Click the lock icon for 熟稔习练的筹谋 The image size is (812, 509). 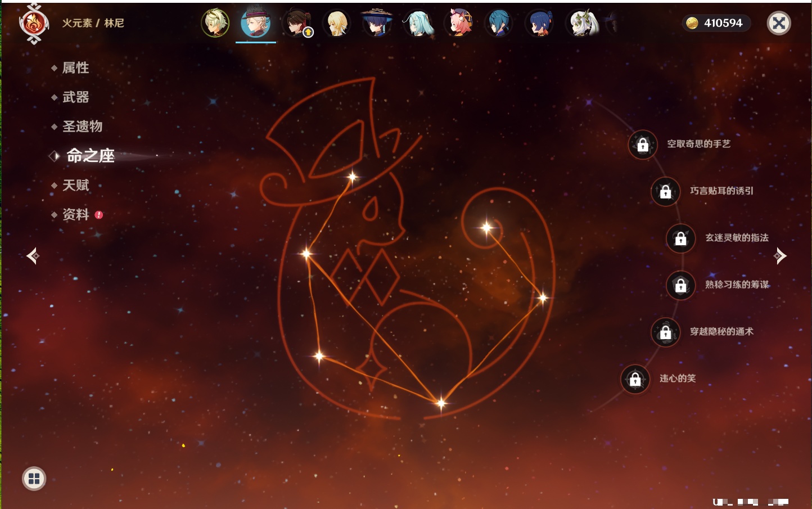[681, 285]
